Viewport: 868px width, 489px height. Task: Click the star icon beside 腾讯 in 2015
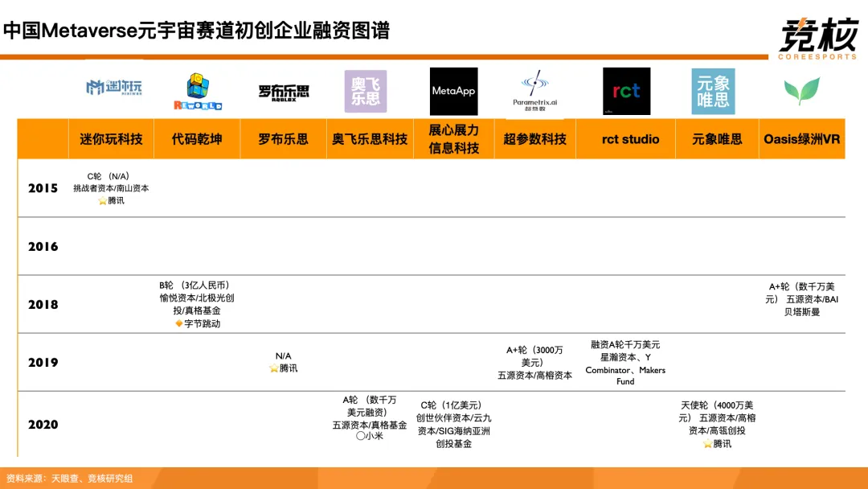[102, 201]
